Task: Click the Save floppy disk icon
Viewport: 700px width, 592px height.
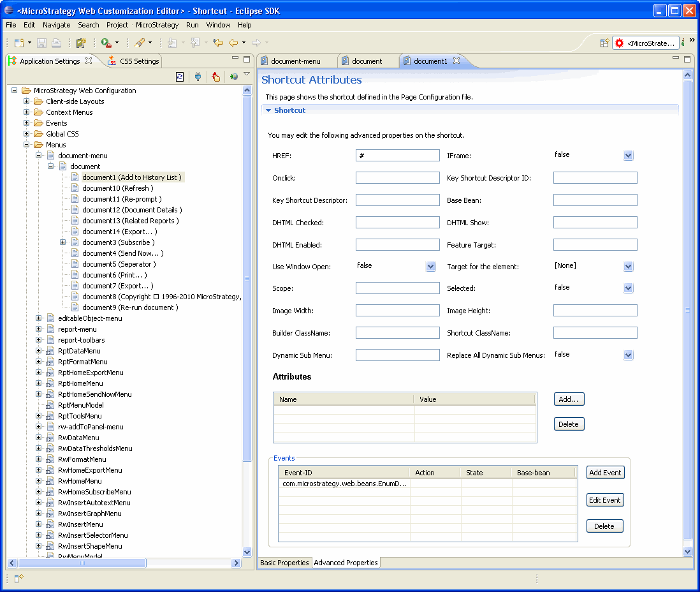Action: click(x=41, y=43)
